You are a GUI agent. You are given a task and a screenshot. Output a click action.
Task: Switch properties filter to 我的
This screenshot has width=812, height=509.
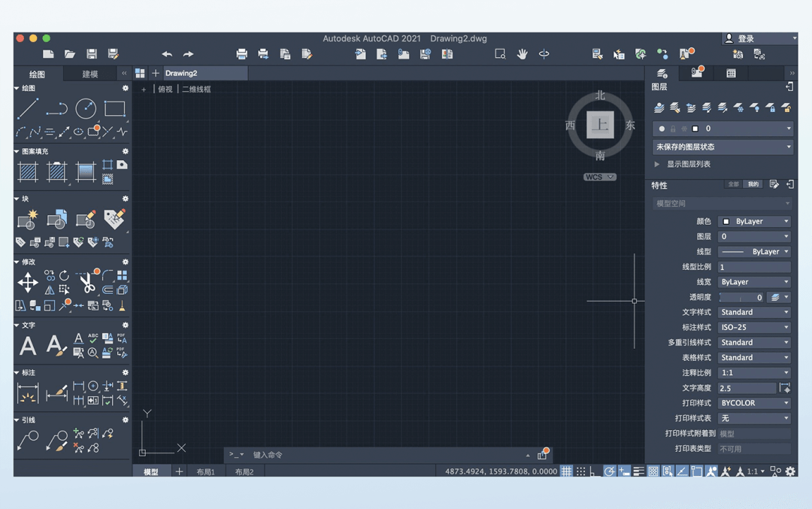753,184
